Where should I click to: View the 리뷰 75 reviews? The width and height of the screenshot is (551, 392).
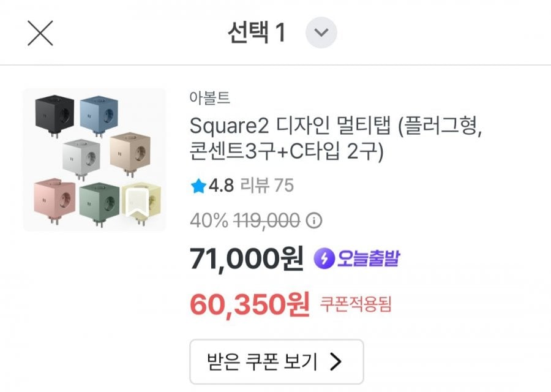267,186
